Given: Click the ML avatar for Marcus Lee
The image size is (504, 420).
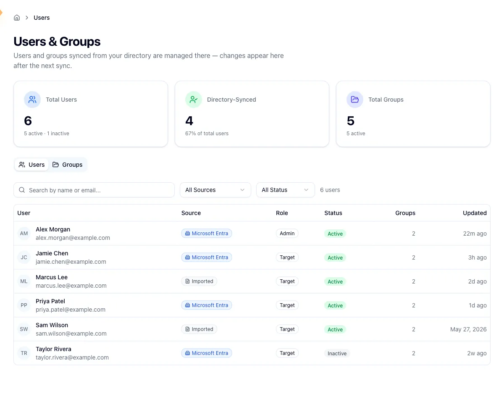Looking at the screenshot, I should tap(24, 281).
